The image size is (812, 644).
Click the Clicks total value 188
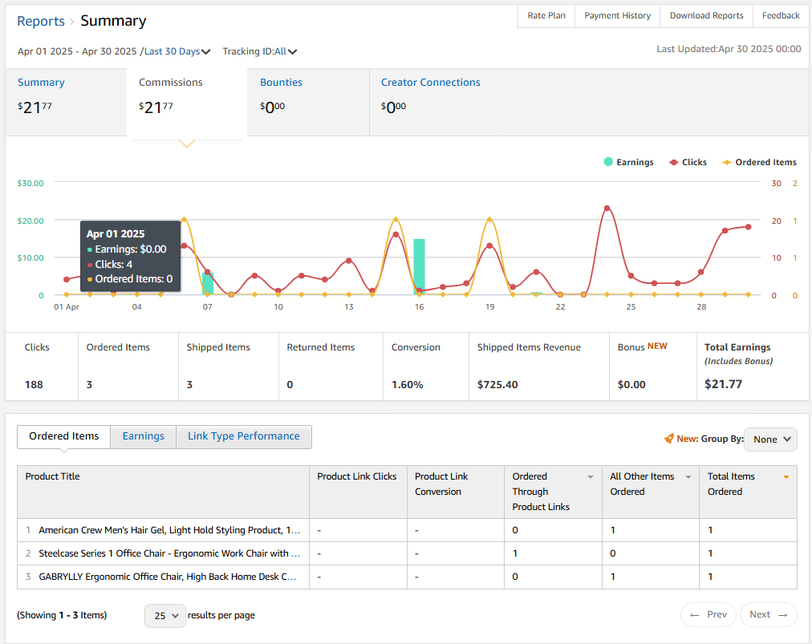[34, 385]
